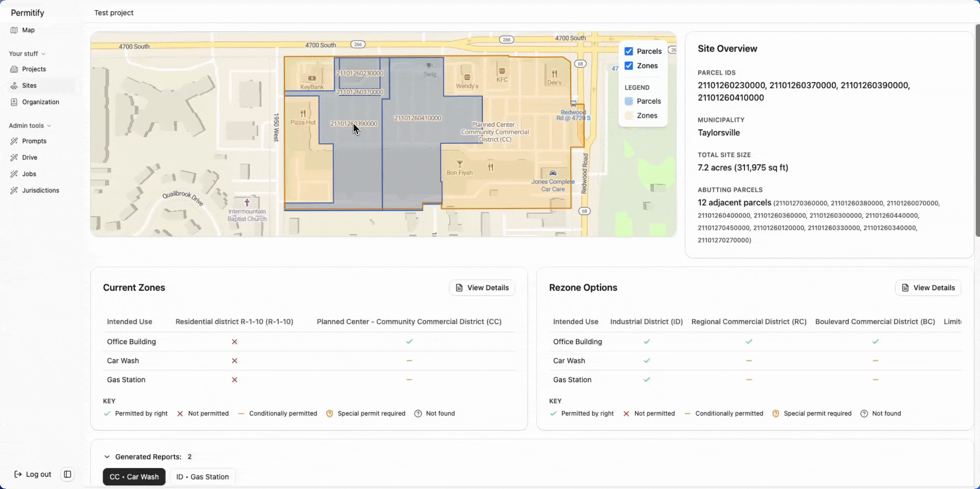
Task: Switch to ID • Gas Station report tab
Action: coord(202,477)
